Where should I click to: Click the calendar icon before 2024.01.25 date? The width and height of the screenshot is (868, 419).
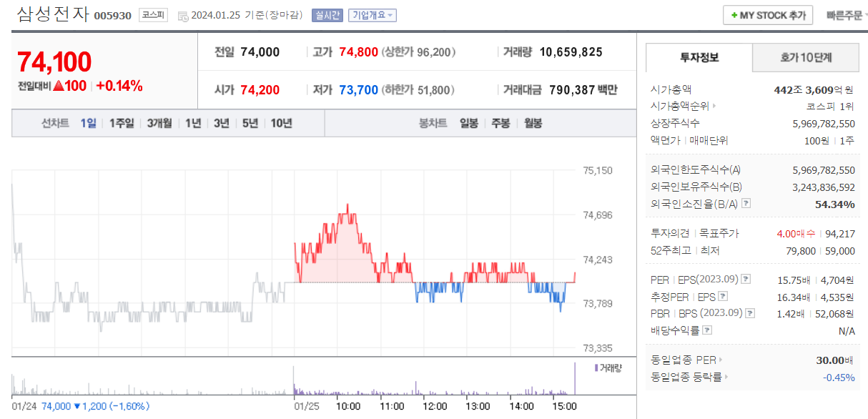182,16
